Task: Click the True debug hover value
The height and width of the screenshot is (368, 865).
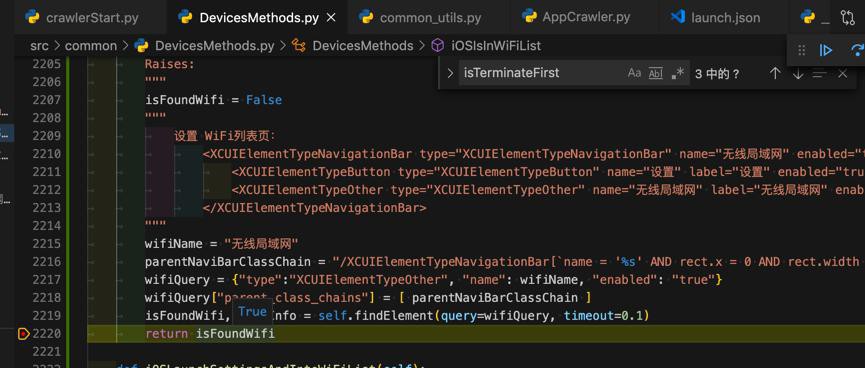Action: click(x=253, y=312)
